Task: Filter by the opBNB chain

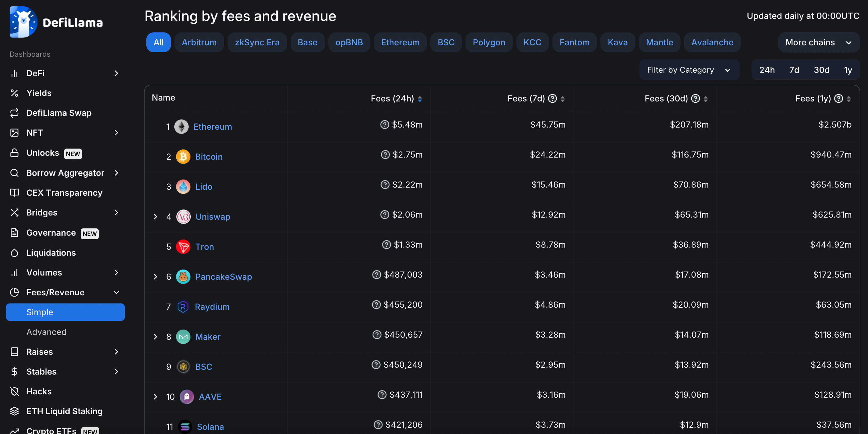Action: coord(349,43)
